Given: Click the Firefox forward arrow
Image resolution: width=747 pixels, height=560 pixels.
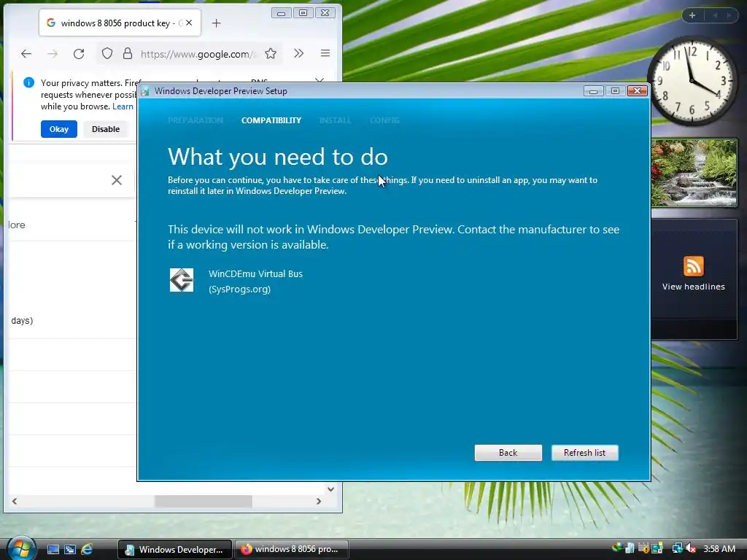Looking at the screenshot, I should [x=53, y=54].
